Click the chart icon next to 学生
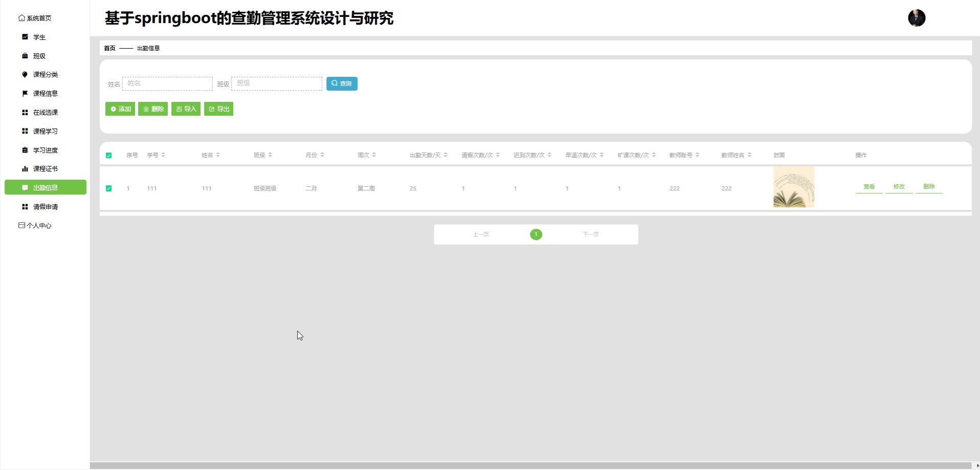 point(25,37)
